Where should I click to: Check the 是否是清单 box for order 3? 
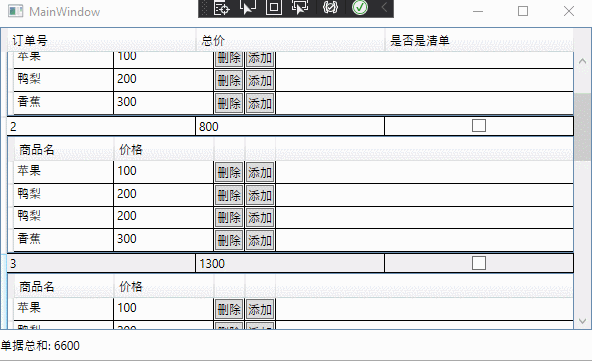click(x=479, y=263)
